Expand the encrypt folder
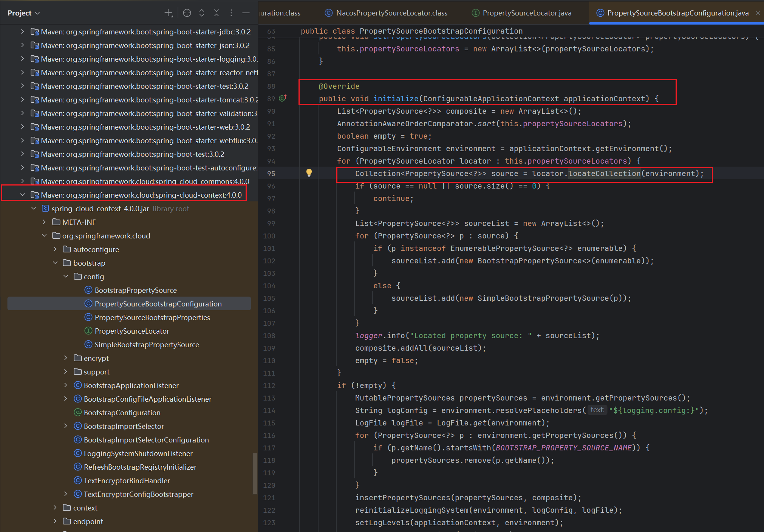Image resolution: width=764 pixels, height=532 pixels. (x=66, y=358)
